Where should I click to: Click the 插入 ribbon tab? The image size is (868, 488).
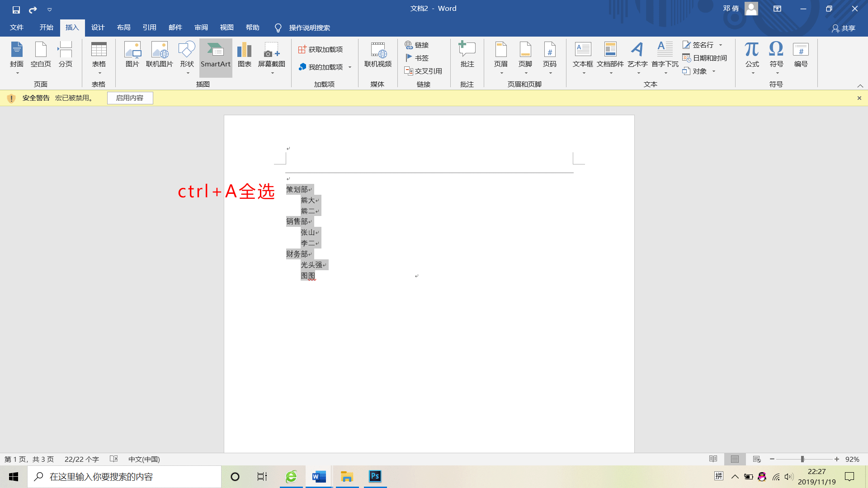71,28
